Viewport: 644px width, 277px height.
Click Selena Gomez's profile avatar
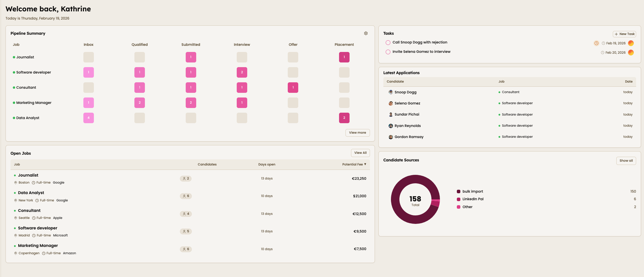click(x=391, y=103)
